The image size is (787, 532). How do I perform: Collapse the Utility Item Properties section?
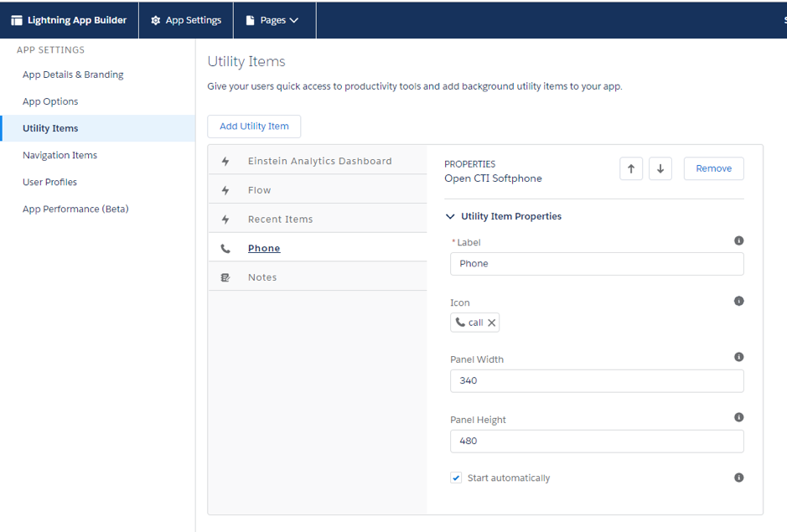click(x=450, y=216)
